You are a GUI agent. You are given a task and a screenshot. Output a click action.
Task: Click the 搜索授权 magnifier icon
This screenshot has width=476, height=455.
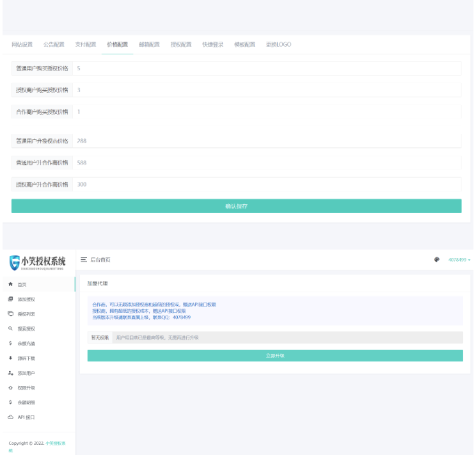(11, 328)
